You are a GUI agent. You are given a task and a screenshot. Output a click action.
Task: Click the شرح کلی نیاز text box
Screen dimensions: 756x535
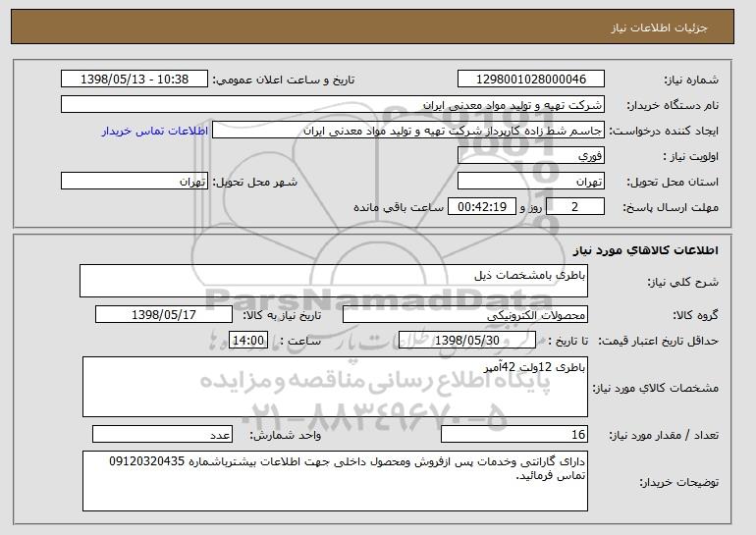click(334, 281)
